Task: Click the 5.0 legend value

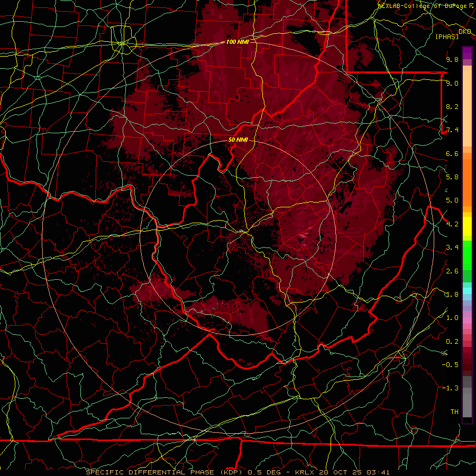Action: 452,200
